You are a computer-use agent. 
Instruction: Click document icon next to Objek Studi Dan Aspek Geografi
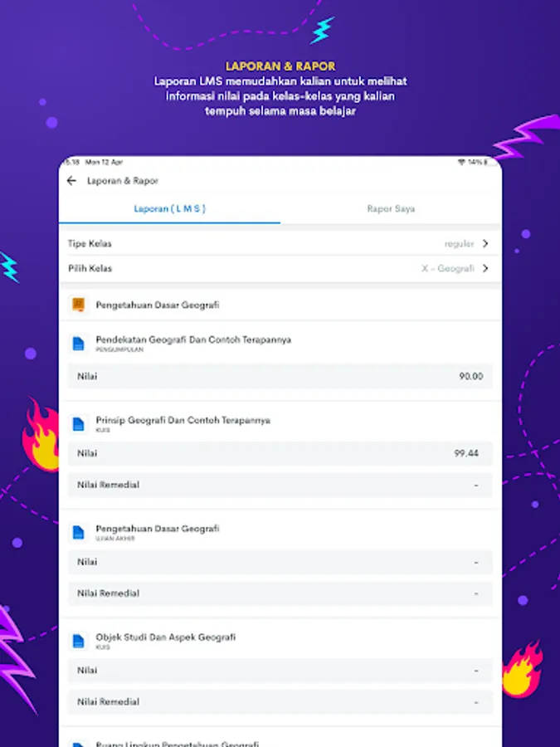pos(78,642)
